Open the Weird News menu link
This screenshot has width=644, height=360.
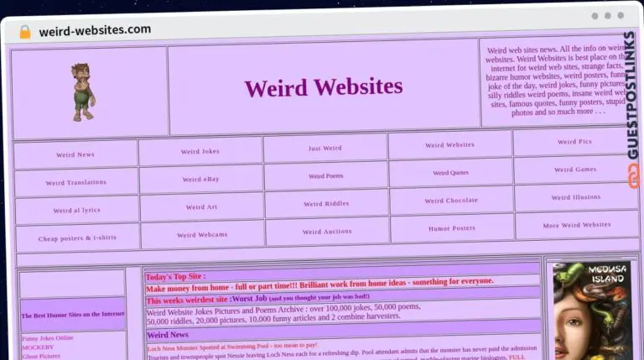[x=75, y=155]
